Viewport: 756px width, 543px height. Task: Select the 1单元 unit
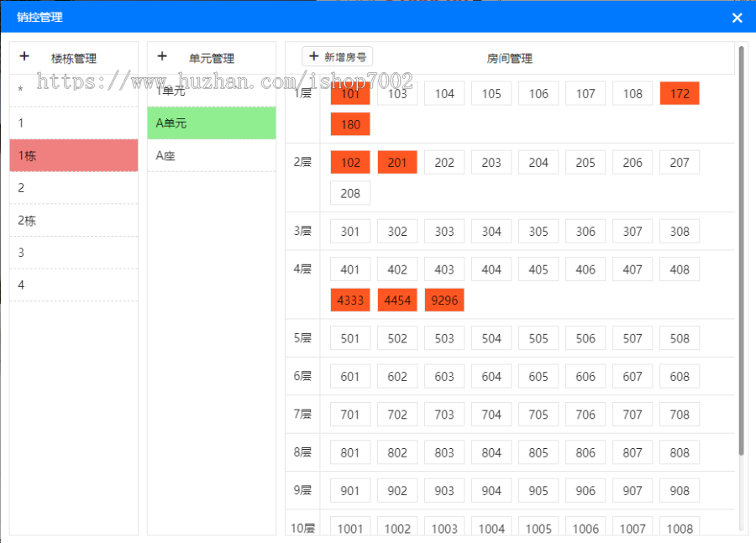(212, 90)
